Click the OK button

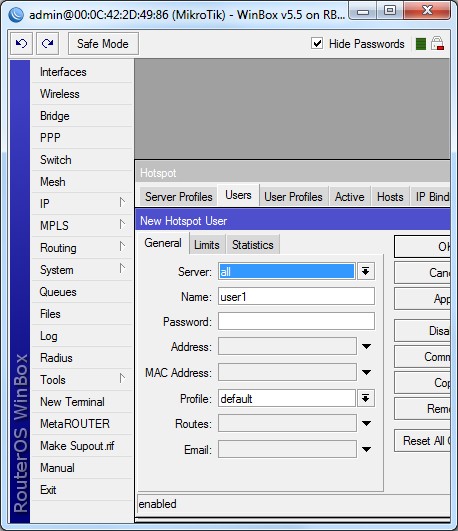tap(422, 247)
